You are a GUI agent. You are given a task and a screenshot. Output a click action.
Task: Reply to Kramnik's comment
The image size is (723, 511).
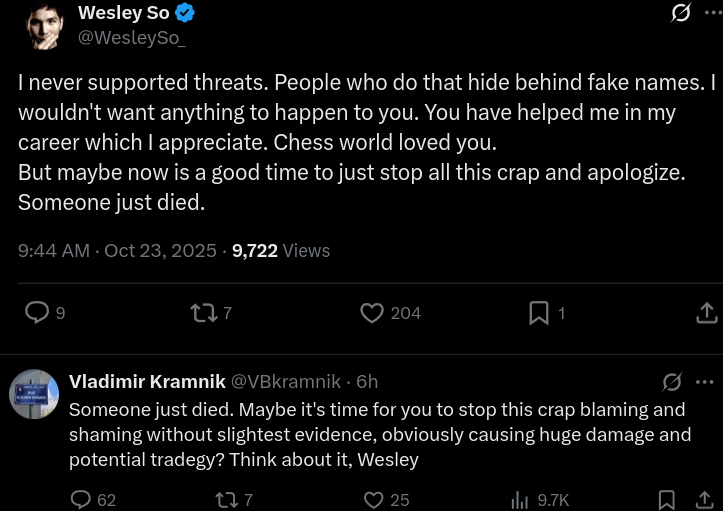tap(82, 499)
